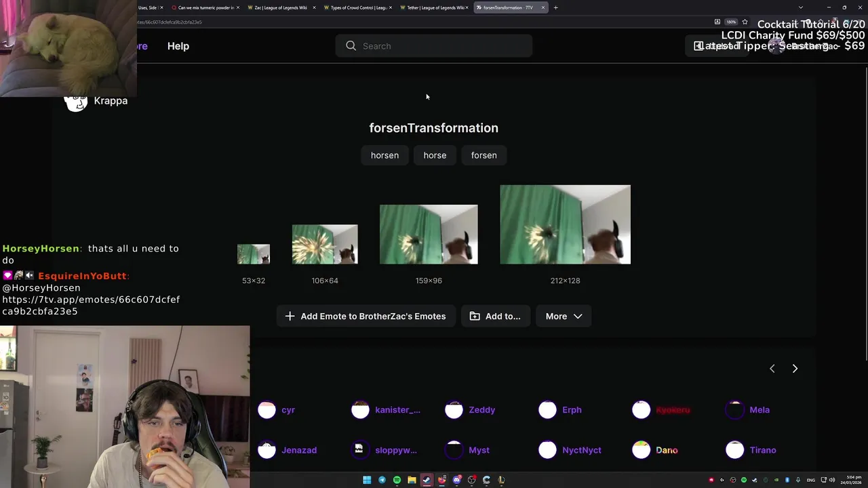Click the forsenTransformation emote title
This screenshot has height=488, width=868.
(434, 127)
